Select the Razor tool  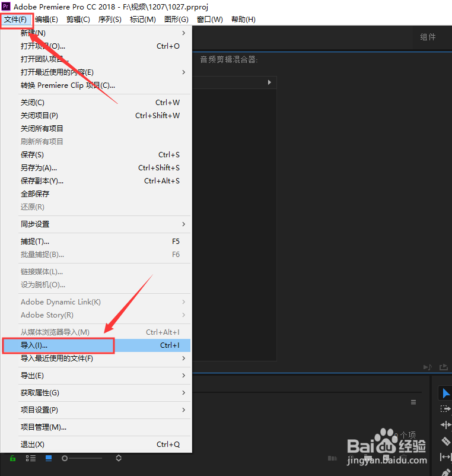click(x=445, y=441)
